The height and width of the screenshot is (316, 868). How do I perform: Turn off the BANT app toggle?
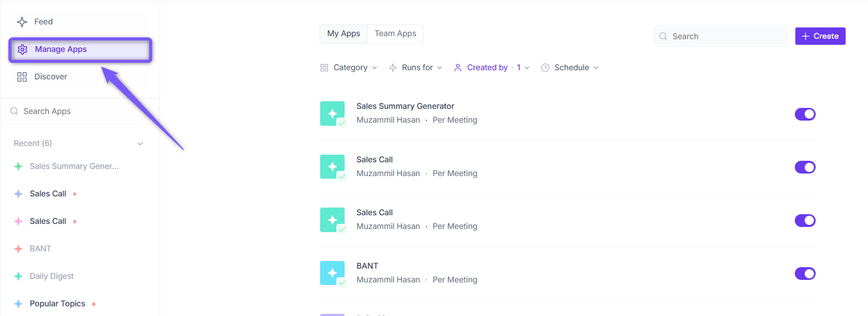pyautogui.click(x=805, y=274)
